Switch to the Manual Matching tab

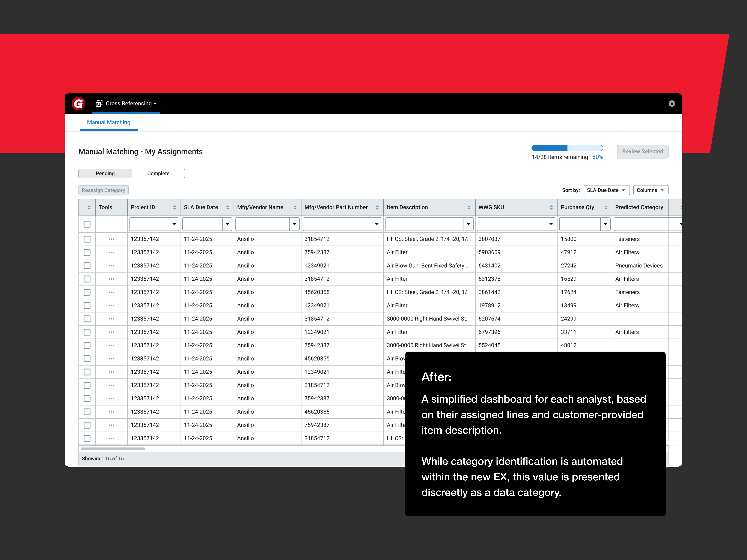point(108,122)
